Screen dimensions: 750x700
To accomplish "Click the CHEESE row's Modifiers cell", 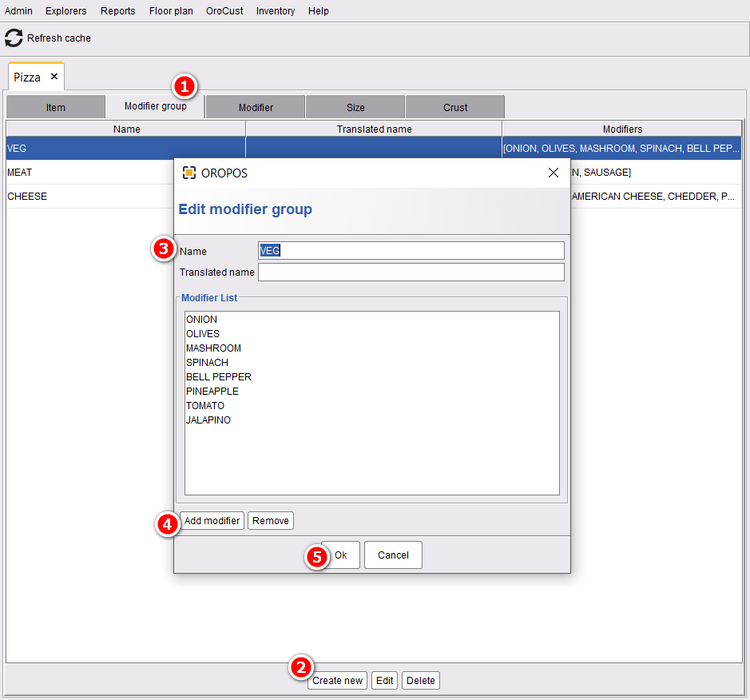I will pos(656,196).
